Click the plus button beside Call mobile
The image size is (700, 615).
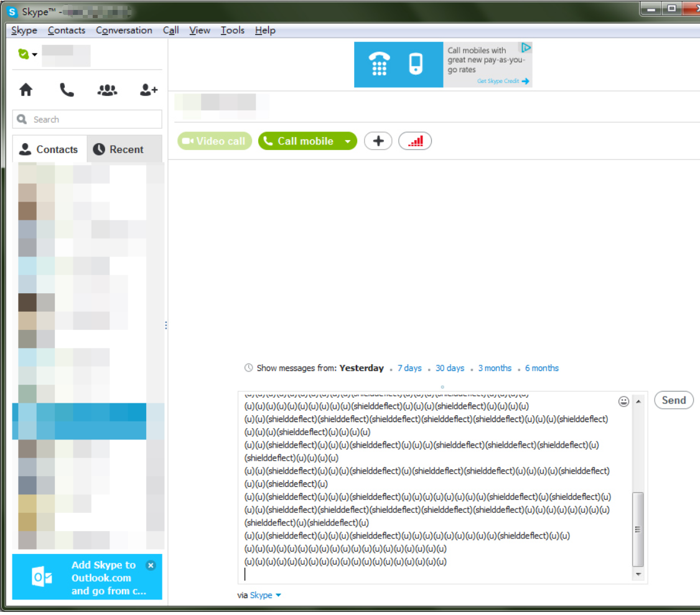coord(378,141)
